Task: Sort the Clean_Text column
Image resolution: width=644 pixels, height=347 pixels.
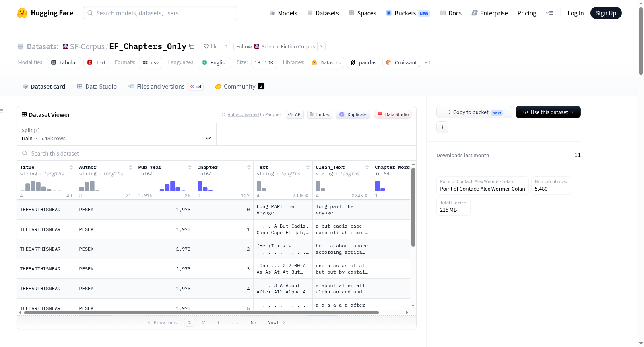Action: click(x=367, y=167)
